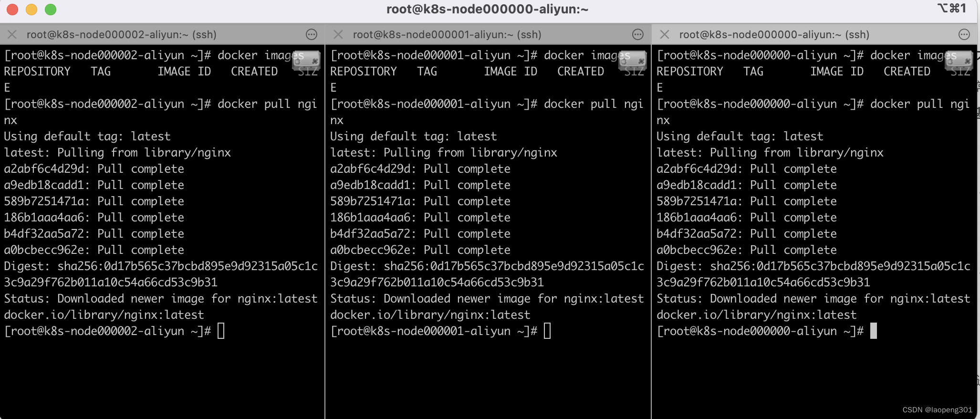
Task: Click the broadcast input badge in node000001 pane
Action: [x=632, y=60]
